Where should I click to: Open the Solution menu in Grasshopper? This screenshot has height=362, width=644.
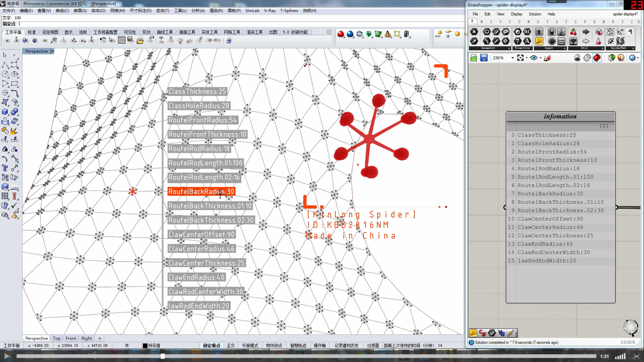[535, 14]
